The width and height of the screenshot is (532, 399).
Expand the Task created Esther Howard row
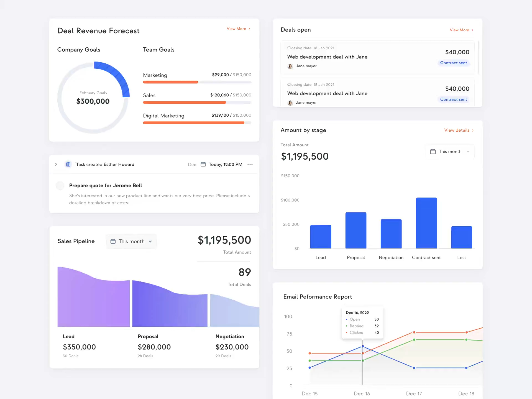point(56,164)
